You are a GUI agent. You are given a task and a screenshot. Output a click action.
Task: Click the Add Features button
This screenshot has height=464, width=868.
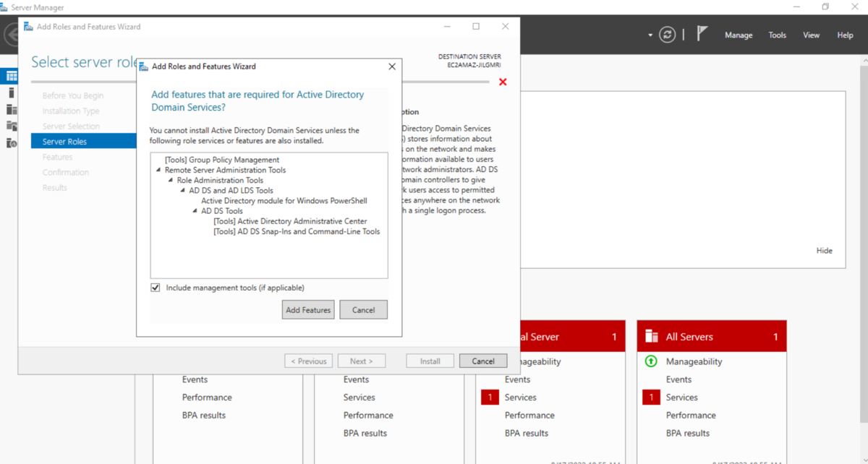click(307, 309)
